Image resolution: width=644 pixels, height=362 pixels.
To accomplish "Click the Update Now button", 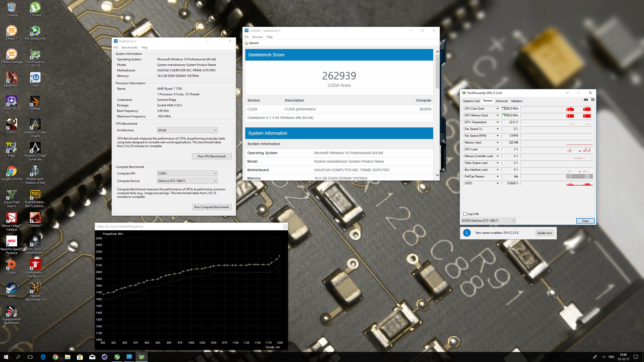I will (x=544, y=233).
